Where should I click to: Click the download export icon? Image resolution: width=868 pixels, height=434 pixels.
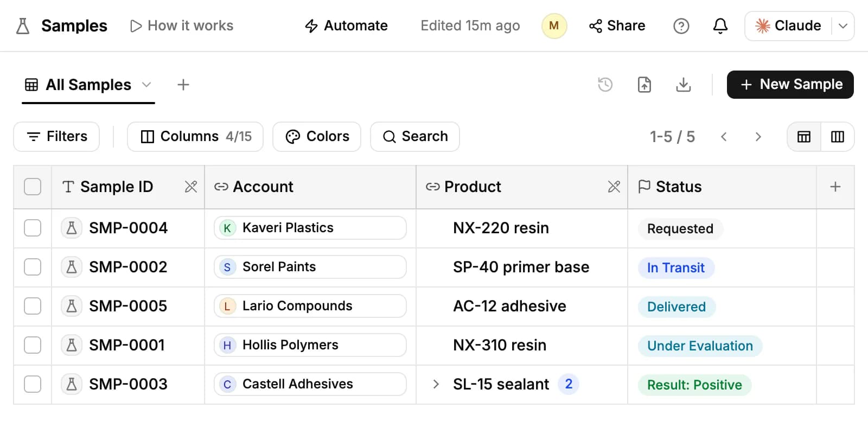pos(684,85)
